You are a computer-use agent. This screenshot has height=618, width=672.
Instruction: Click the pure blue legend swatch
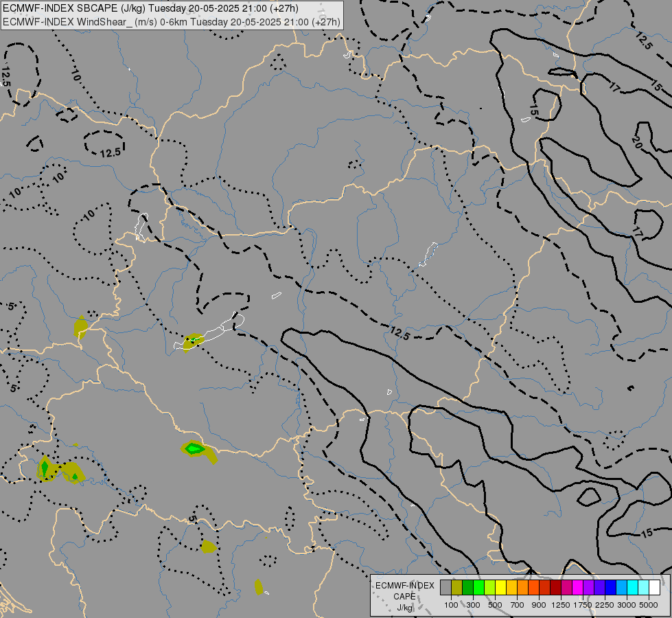[x=611, y=587]
